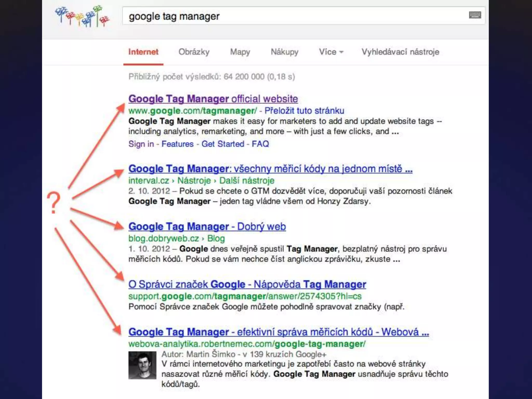
Task: Click the support.google.com/tagmanager URL
Action: click(x=245, y=296)
